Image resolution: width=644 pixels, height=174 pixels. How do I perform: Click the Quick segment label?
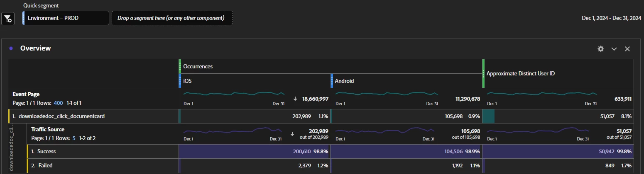point(41,5)
